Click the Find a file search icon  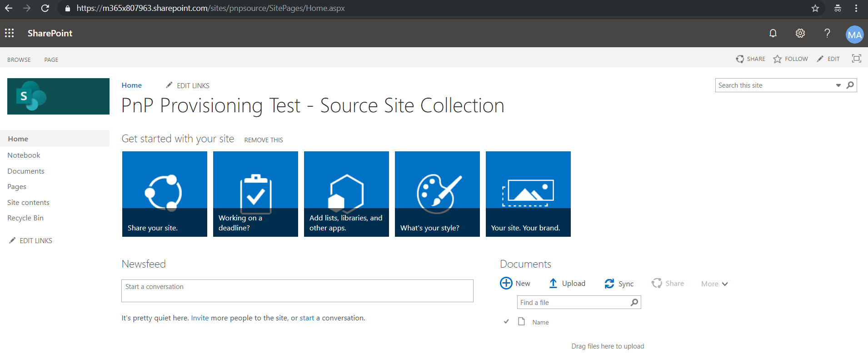coord(634,302)
